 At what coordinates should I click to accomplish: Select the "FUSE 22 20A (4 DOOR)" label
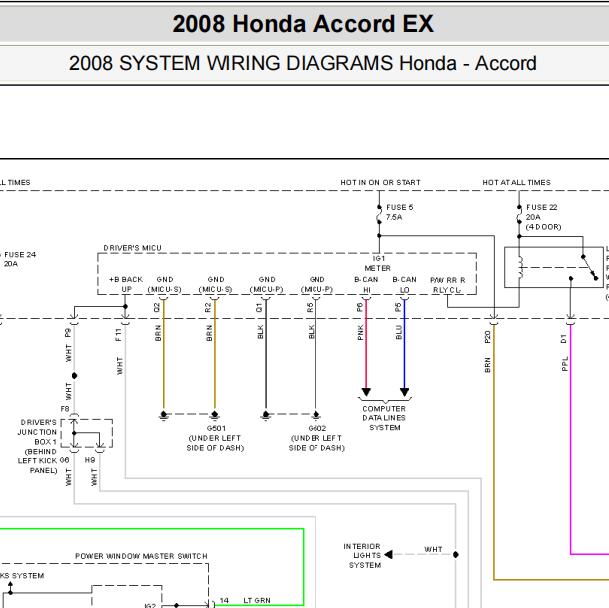pyautogui.click(x=543, y=217)
